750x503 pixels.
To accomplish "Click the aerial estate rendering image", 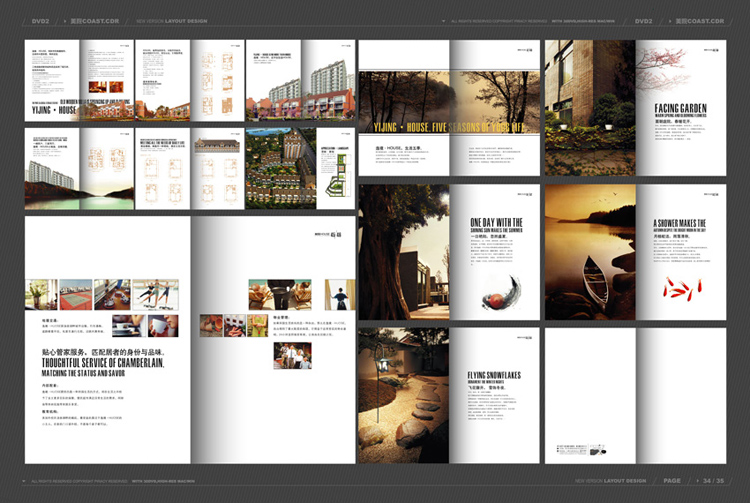I will tap(281, 168).
